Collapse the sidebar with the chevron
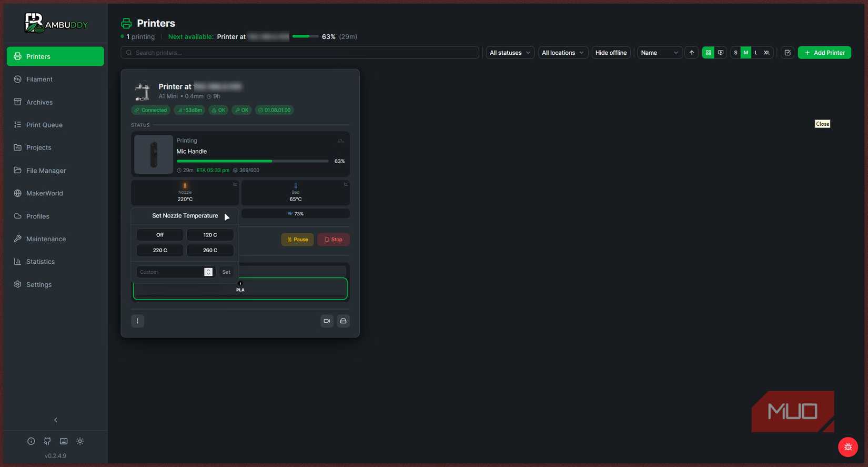This screenshot has width=868, height=467. click(x=56, y=420)
